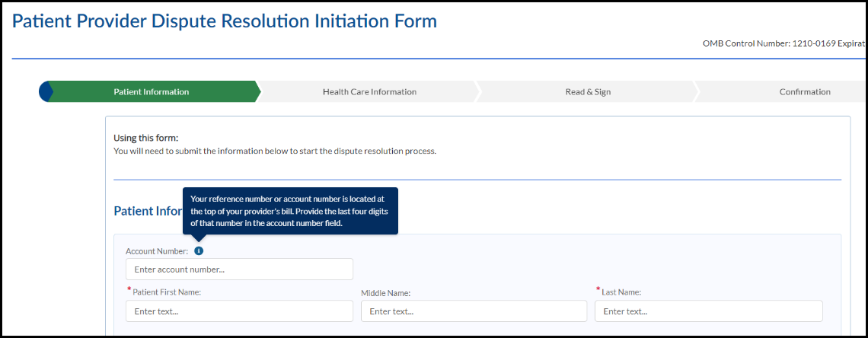Click the Patient First Name label

pos(167,292)
